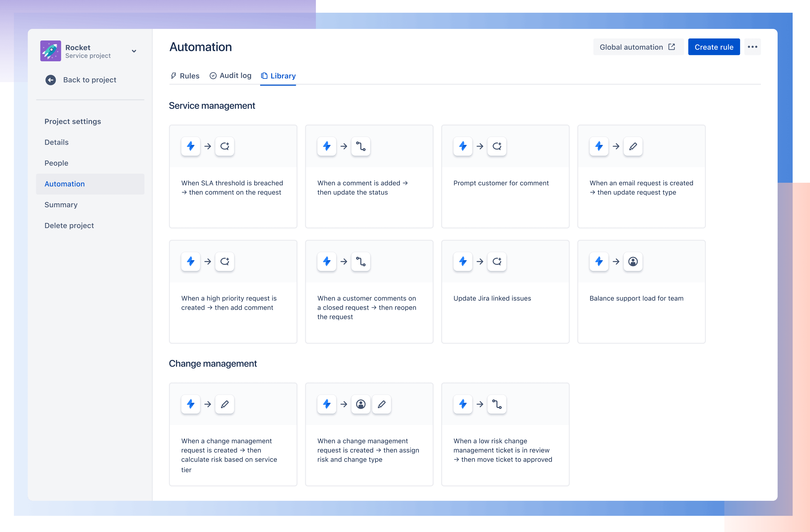
Task: Select the Summary settings menu item
Action: pyautogui.click(x=61, y=204)
